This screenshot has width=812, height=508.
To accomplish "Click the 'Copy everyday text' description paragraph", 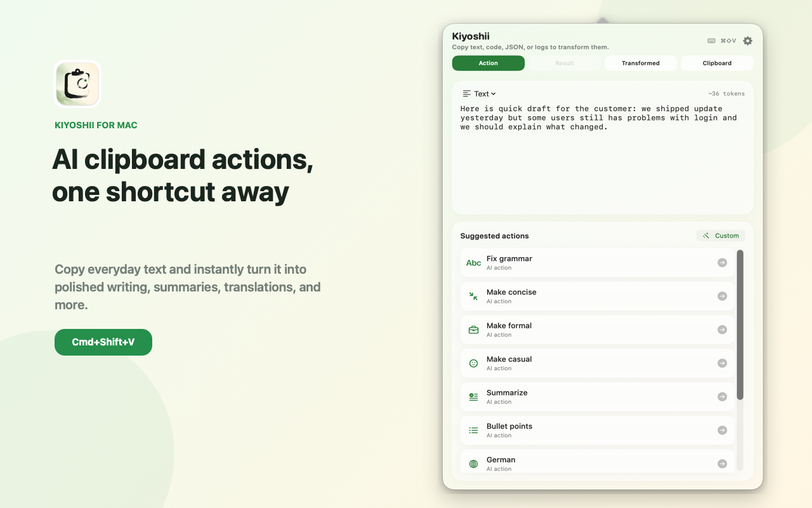I will click(x=188, y=287).
